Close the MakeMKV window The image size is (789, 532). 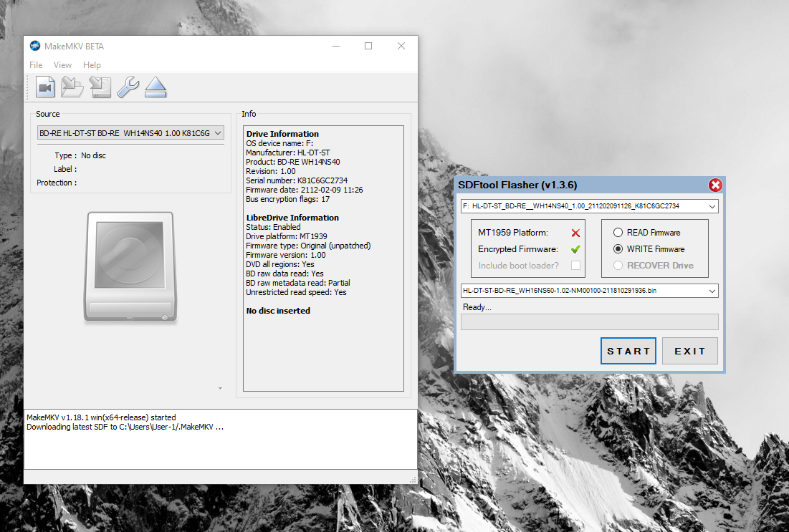[401, 46]
